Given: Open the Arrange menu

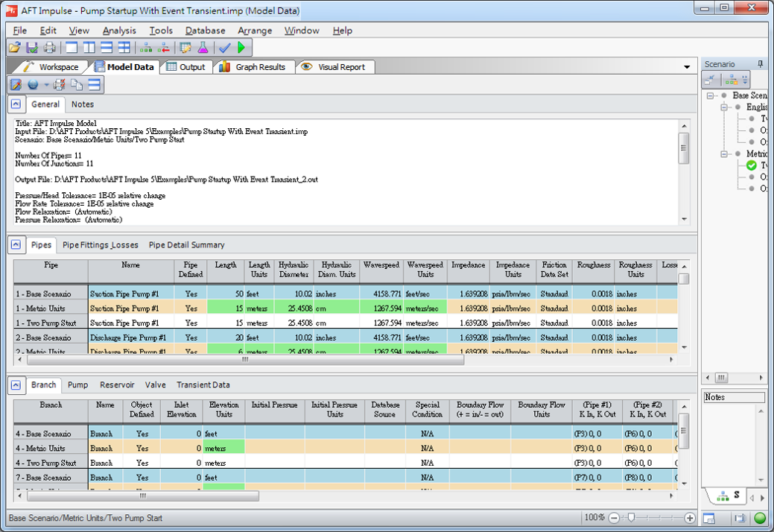Looking at the screenshot, I should 255,31.
